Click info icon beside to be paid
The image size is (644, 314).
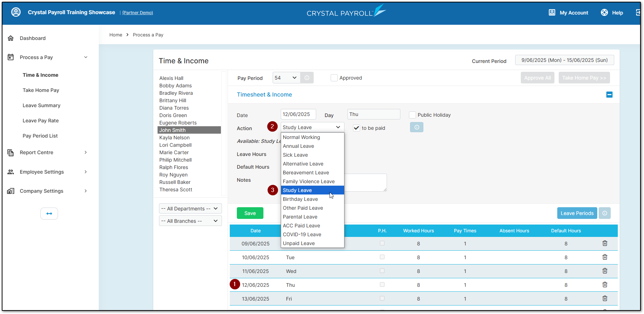pos(417,127)
